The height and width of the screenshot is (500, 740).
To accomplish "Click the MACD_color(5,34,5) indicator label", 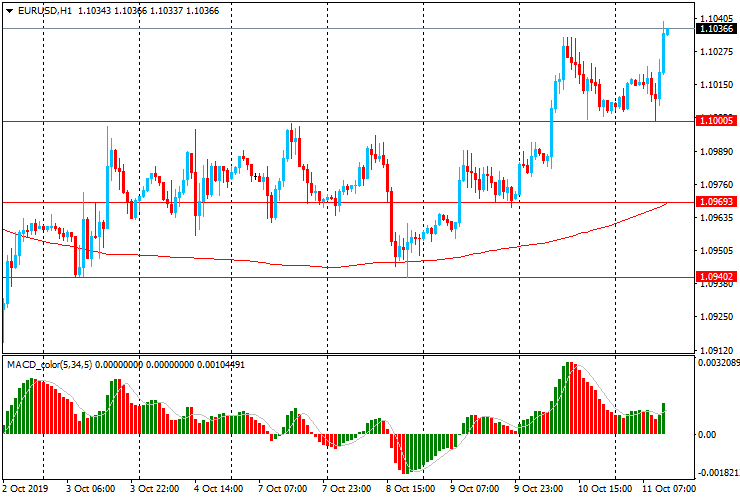I will pos(50,364).
